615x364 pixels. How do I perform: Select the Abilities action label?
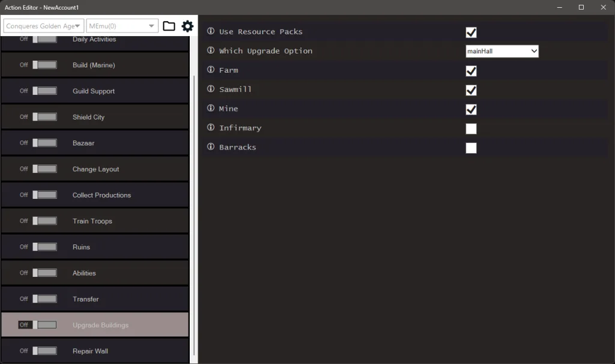[84, 273]
